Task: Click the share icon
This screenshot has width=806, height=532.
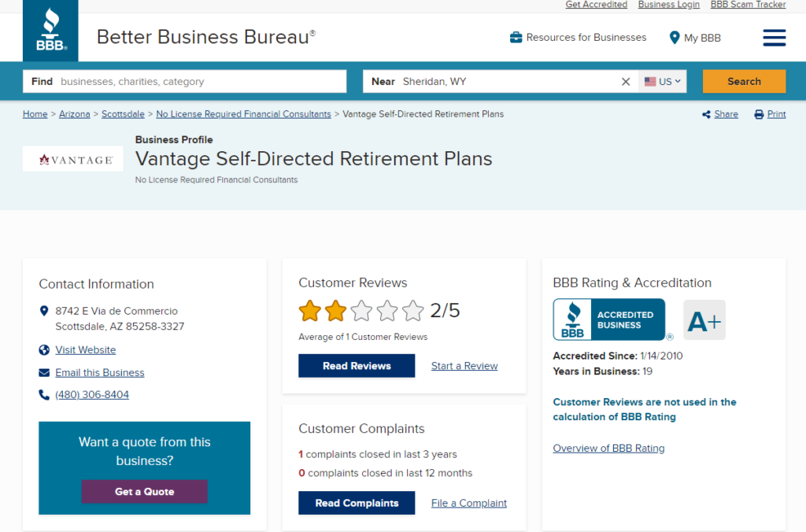Action: 706,114
